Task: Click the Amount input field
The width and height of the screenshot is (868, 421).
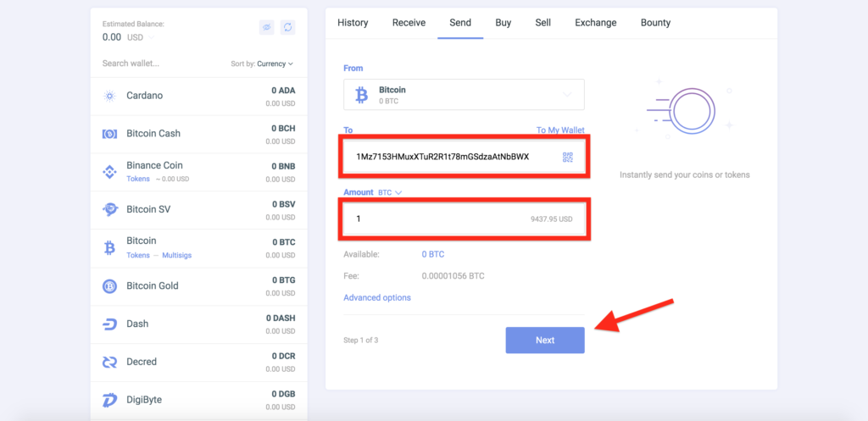Action: click(x=464, y=219)
